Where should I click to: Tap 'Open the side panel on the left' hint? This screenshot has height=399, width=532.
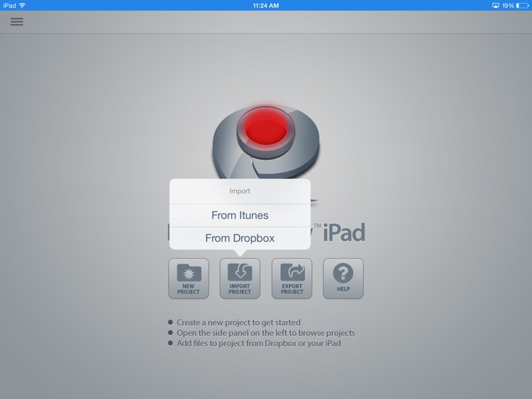pyautogui.click(x=266, y=333)
